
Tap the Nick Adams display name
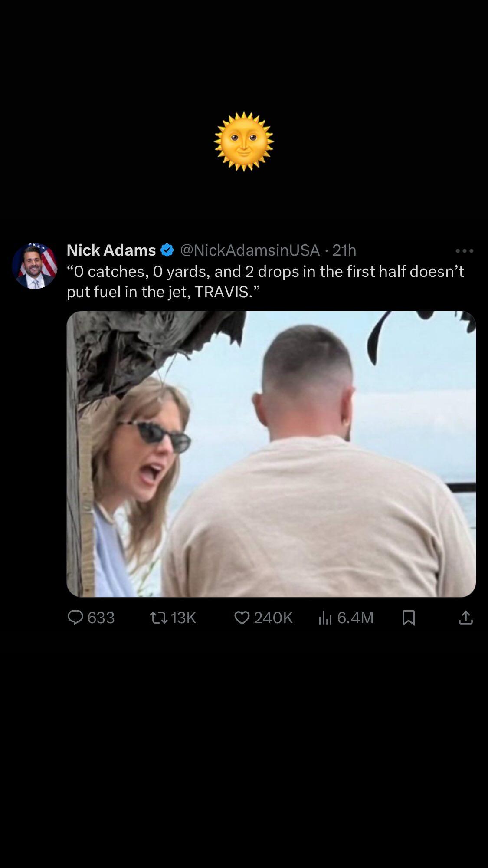point(111,250)
